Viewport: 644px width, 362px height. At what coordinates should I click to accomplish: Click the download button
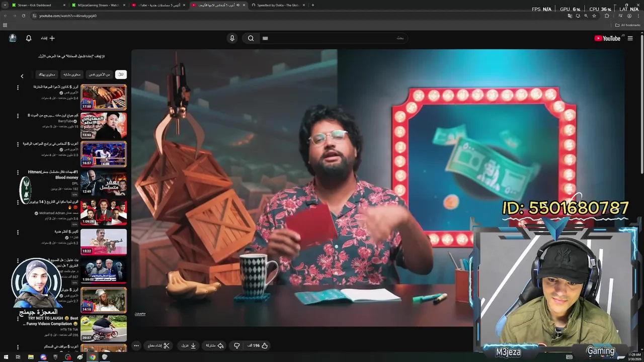[x=188, y=345]
